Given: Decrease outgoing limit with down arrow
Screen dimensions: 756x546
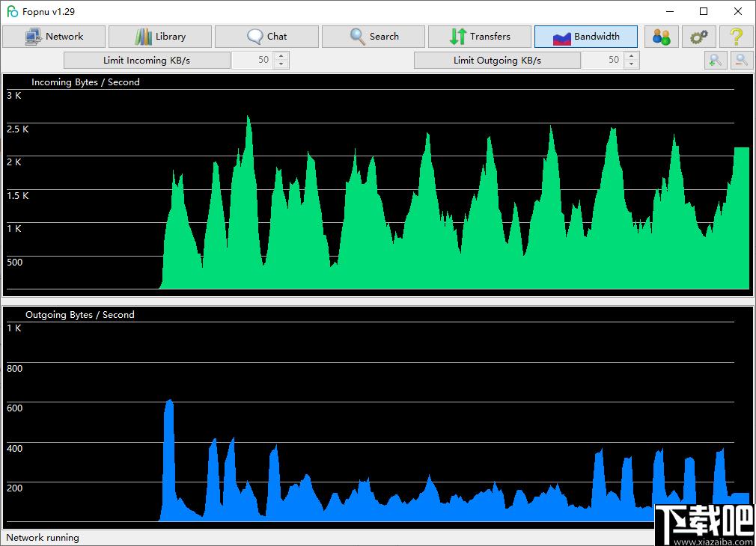Looking at the screenshot, I should (x=632, y=64).
